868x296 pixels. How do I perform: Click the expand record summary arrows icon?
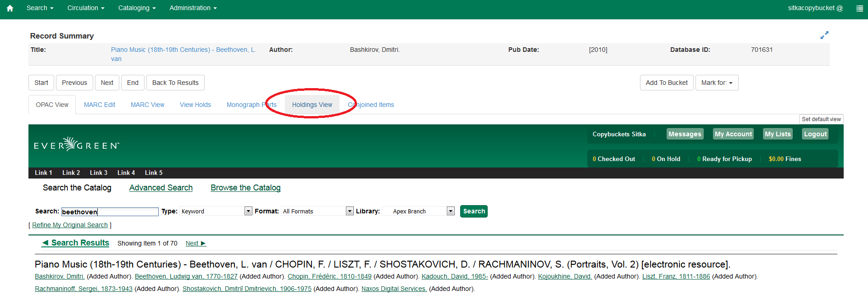tap(824, 35)
